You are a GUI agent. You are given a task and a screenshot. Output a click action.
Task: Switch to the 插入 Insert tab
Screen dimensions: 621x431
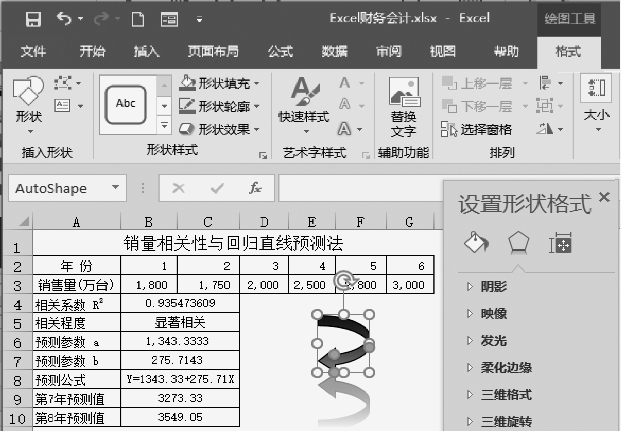click(x=147, y=51)
